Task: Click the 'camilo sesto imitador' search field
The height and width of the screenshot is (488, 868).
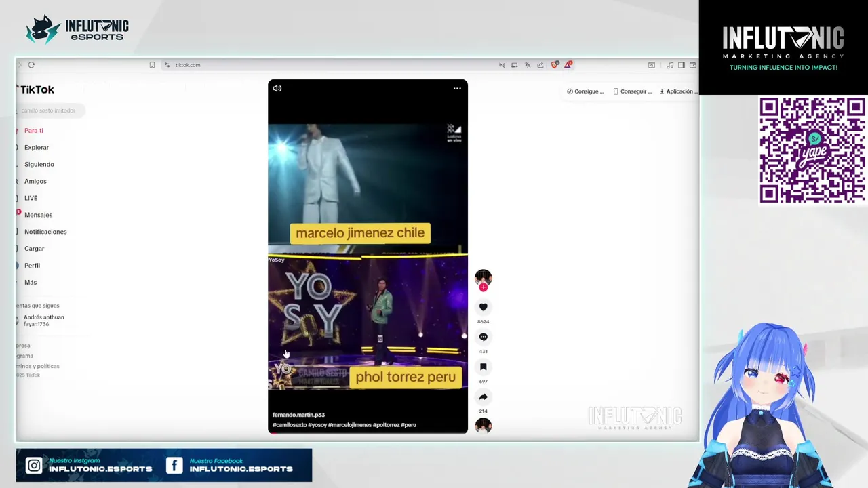Action: [x=50, y=110]
